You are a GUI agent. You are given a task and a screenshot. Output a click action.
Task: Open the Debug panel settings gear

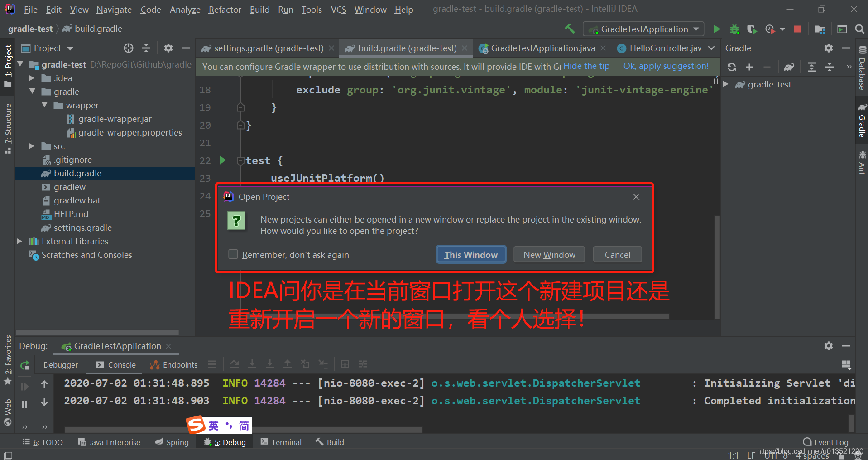pos(829,346)
